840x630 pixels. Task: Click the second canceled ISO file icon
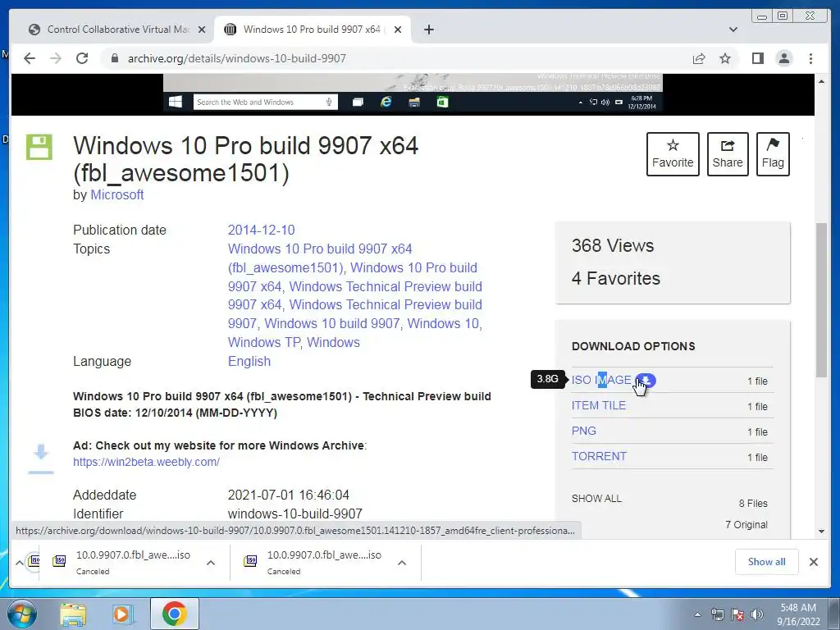pos(250,561)
